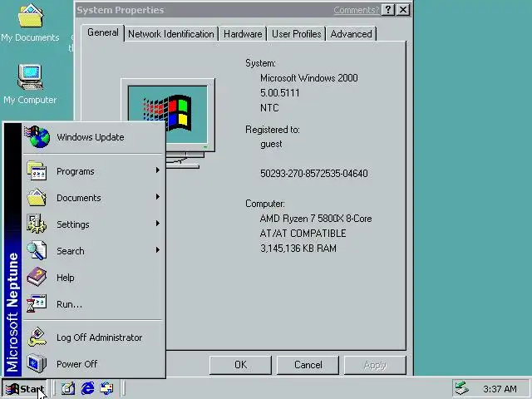Select Log Off Administrator

(x=93, y=337)
